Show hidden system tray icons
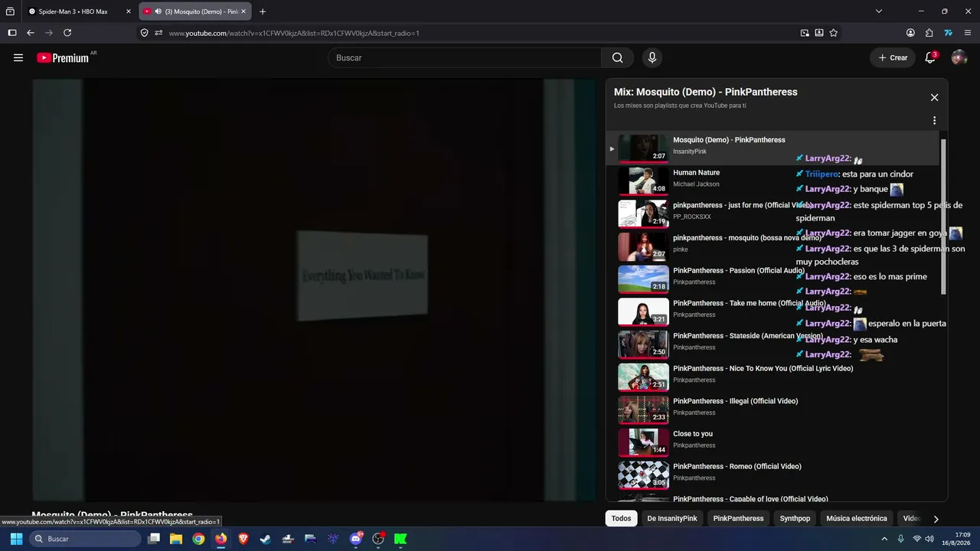 coord(884,539)
